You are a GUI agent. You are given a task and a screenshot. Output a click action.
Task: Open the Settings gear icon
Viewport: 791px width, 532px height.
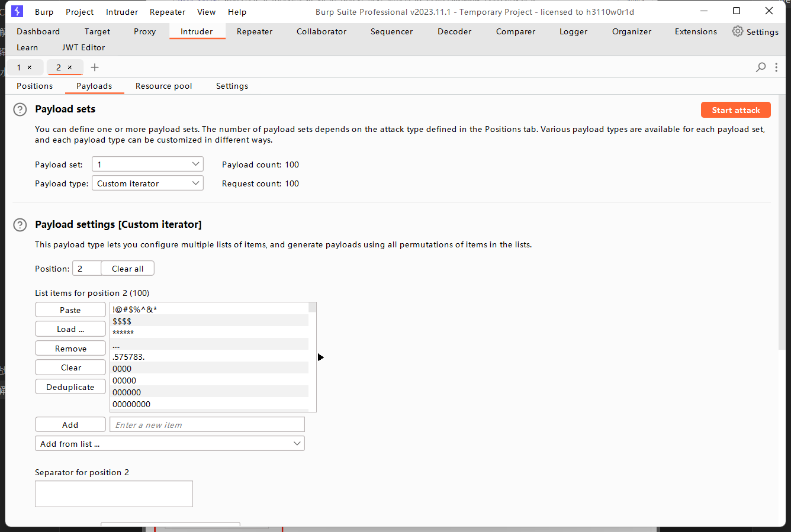click(x=737, y=31)
